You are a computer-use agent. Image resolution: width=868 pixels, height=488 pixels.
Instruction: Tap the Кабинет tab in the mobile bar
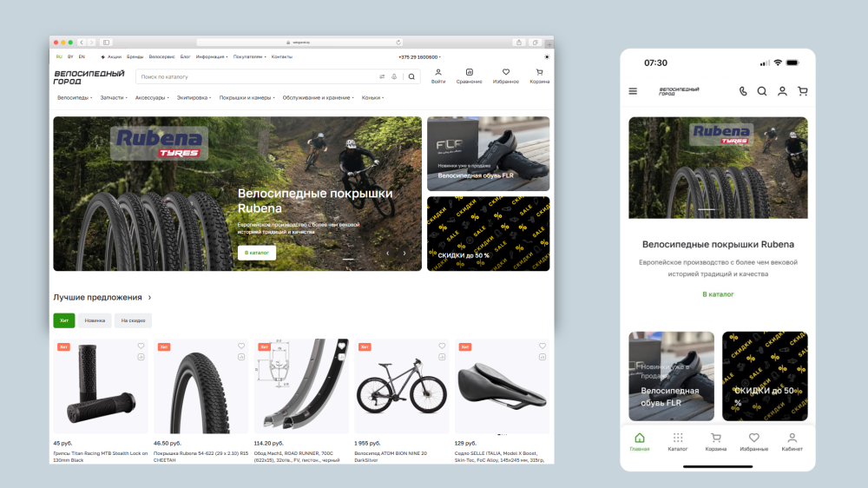point(792,442)
